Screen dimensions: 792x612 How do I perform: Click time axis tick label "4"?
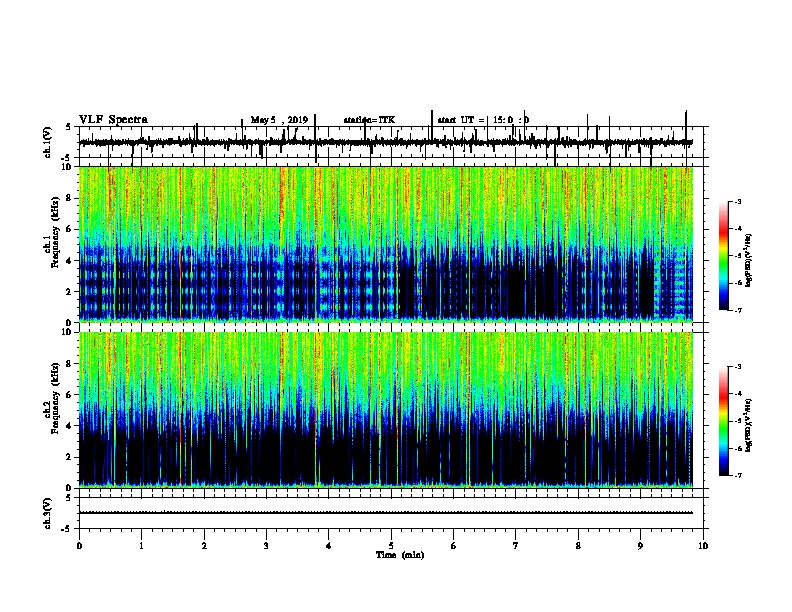click(x=329, y=546)
